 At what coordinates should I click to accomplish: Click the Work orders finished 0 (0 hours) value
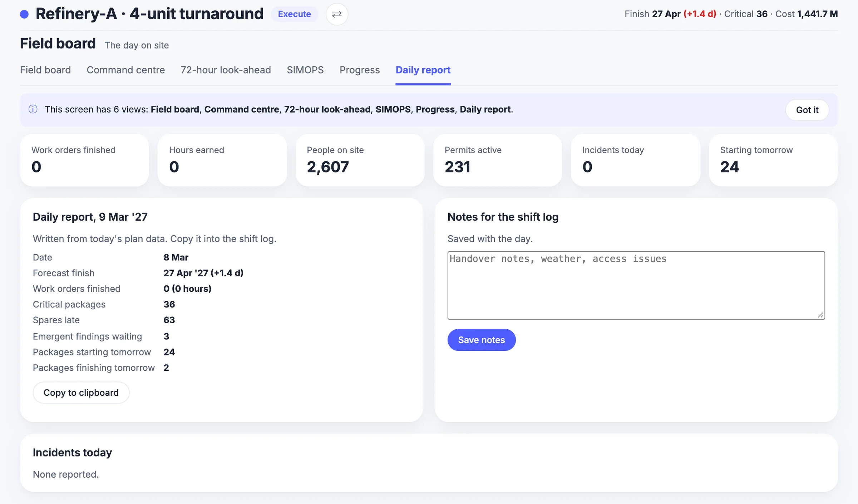(187, 289)
